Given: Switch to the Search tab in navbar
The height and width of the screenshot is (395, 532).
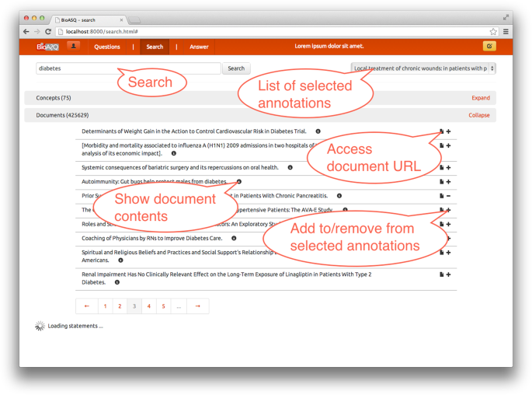Looking at the screenshot, I should coord(155,47).
